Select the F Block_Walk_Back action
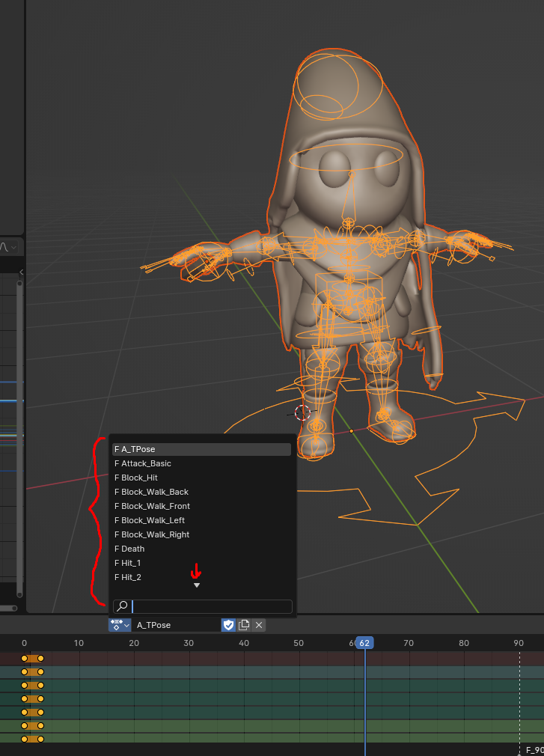Image resolution: width=544 pixels, height=756 pixels. coord(201,492)
